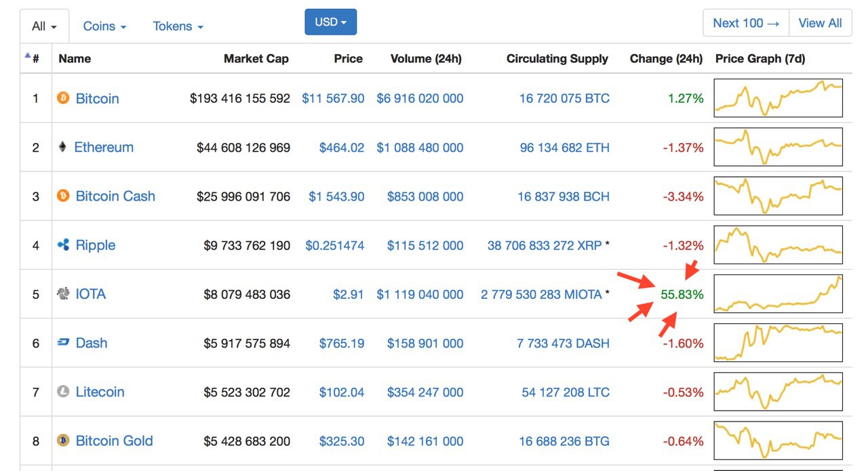The width and height of the screenshot is (868, 471).
Task: Click the sort arrow beside # header
Action: click(x=28, y=56)
